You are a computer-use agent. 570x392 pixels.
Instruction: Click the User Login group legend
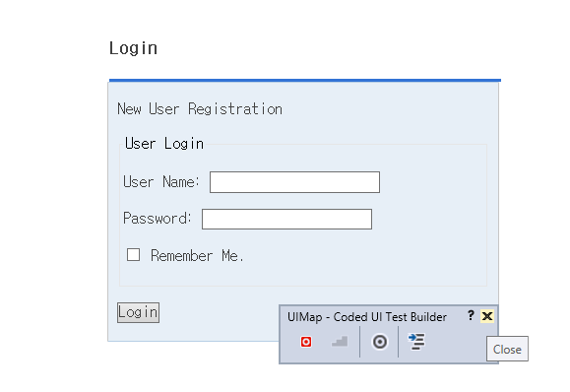[x=164, y=143]
